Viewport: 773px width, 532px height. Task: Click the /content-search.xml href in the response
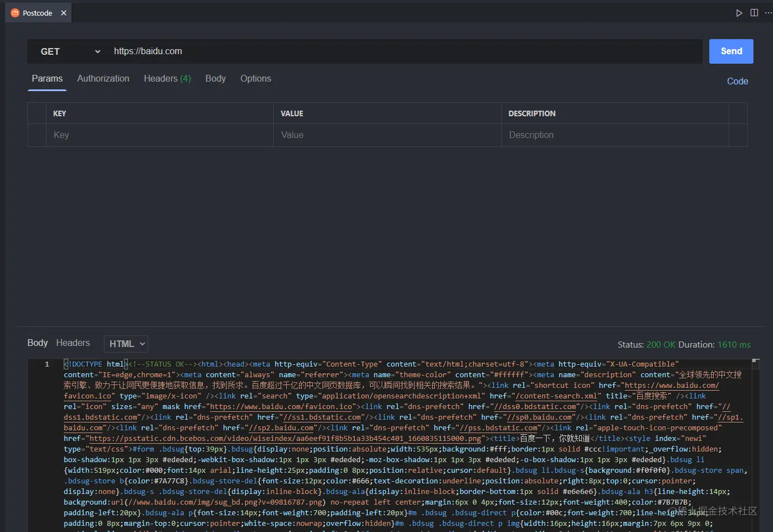click(x=557, y=396)
